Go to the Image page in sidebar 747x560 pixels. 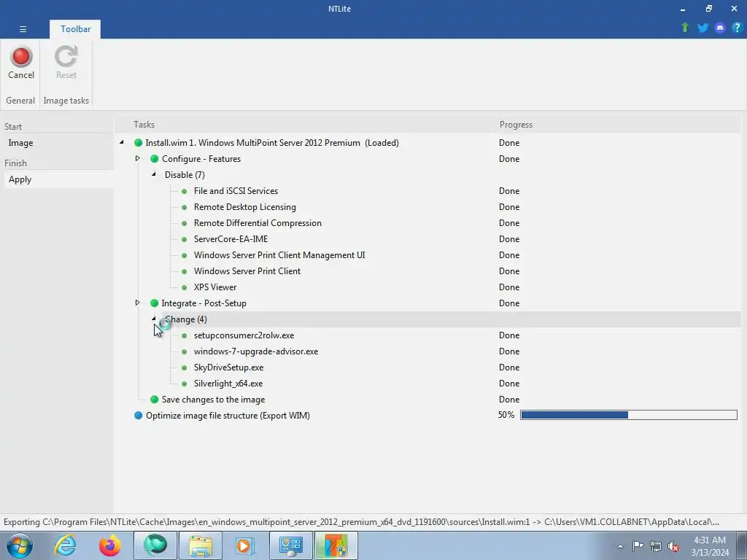[x=20, y=143]
